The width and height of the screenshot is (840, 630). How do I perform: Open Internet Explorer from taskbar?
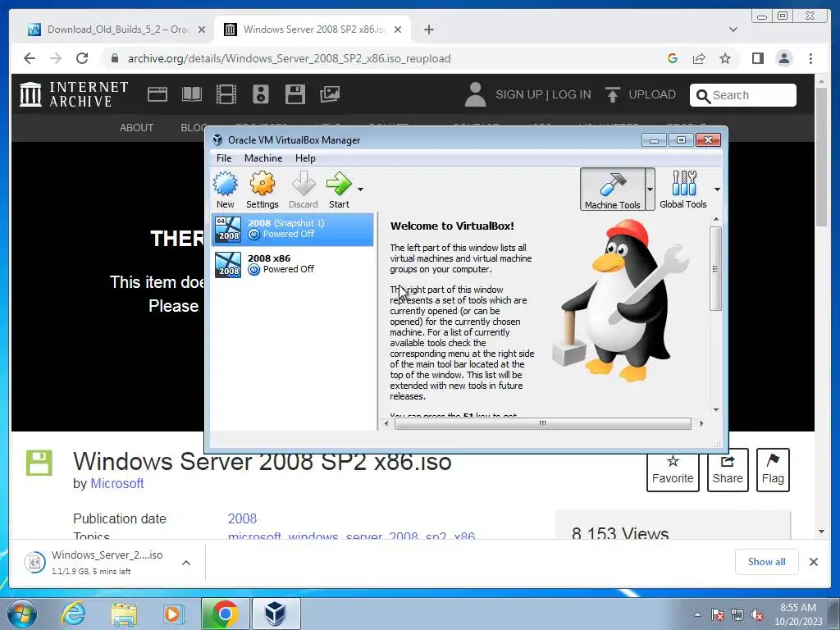(x=73, y=614)
